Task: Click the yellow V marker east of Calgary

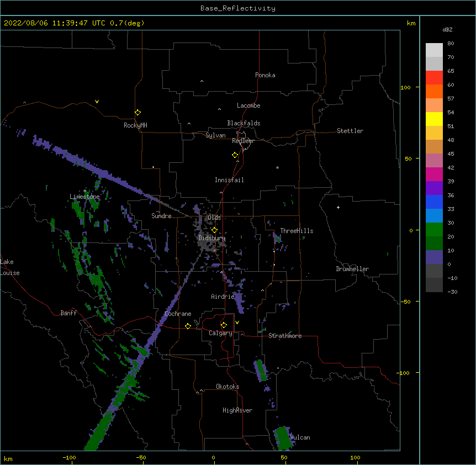Action: [237, 323]
